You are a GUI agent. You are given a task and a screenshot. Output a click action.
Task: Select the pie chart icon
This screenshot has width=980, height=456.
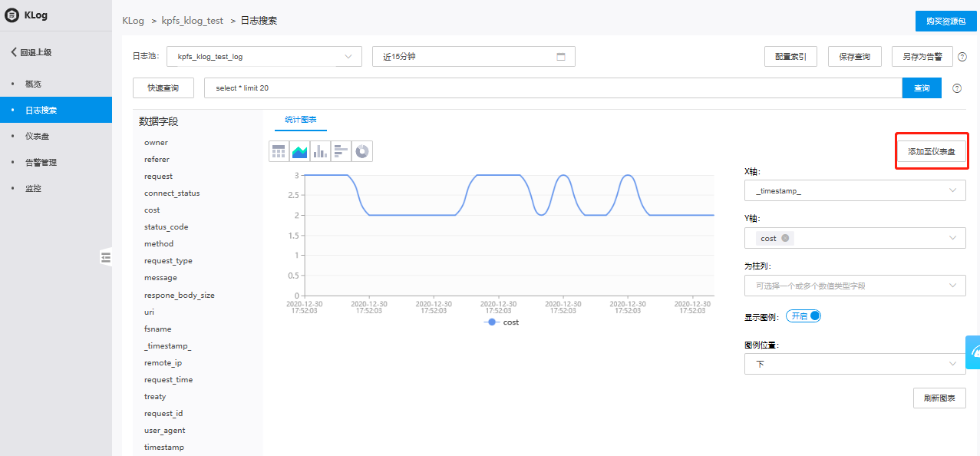(362, 151)
